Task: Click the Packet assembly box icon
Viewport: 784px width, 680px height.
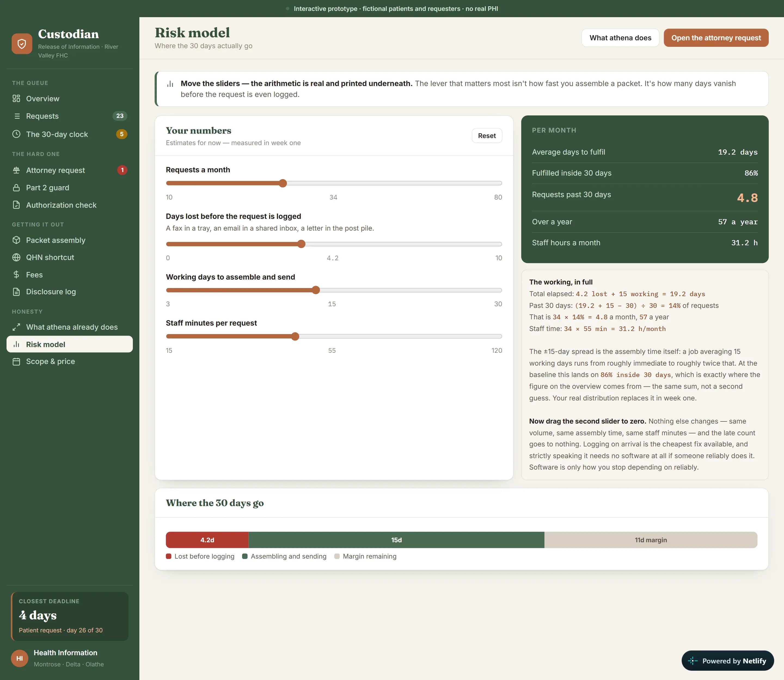Action: [16, 240]
